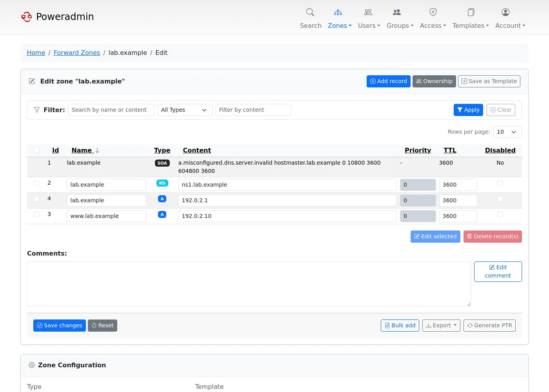Viewport: 549px width, 392px height.
Task: Sort records by Id column
Action: [55, 150]
